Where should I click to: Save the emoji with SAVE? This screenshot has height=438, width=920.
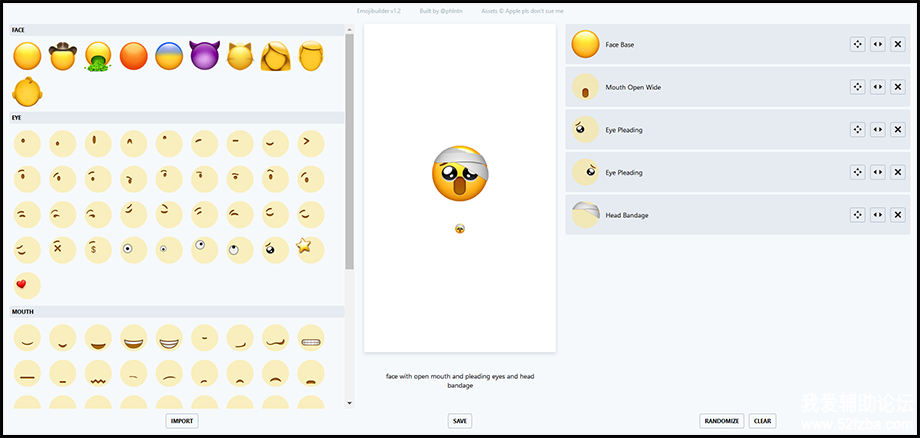coord(460,421)
